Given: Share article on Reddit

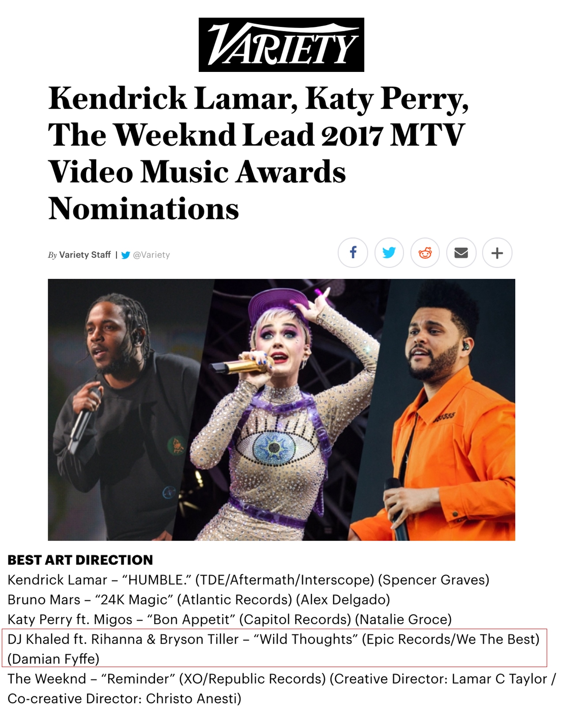Looking at the screenshot, I should click(x=425, y=253).
